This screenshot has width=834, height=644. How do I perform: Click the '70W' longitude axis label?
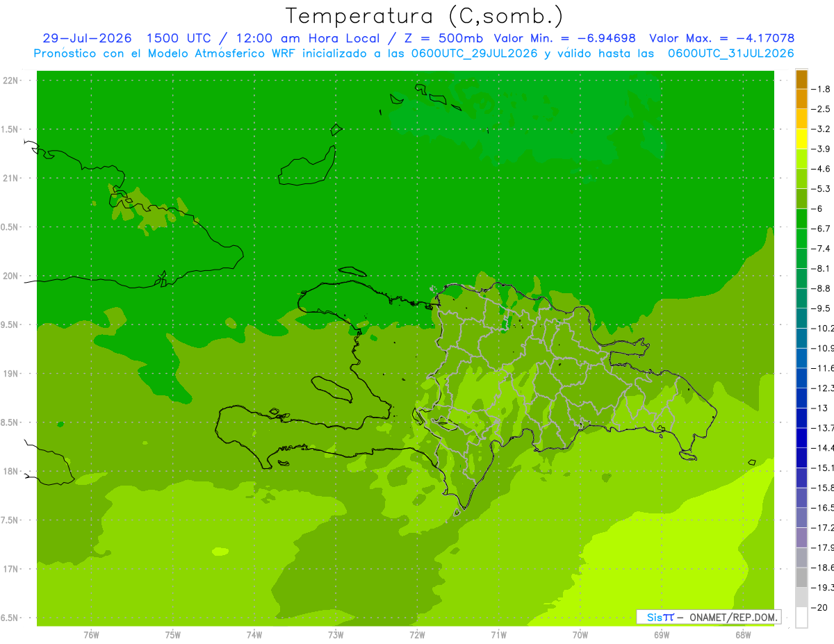pos(580,635)
